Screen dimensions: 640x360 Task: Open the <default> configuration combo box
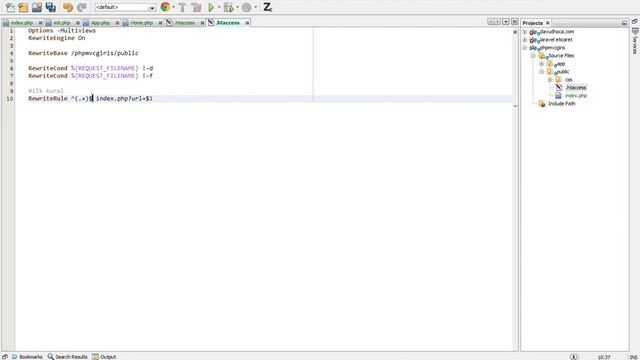pyautogui.click(x=125, y=7)
